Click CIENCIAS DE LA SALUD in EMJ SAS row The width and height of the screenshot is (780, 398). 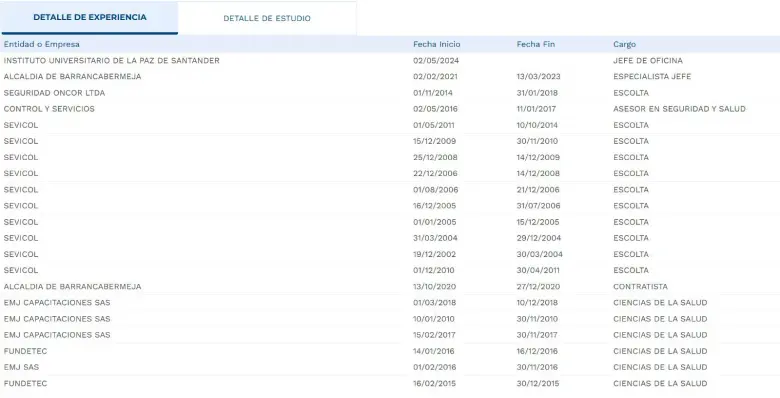(x=660, y=367)
